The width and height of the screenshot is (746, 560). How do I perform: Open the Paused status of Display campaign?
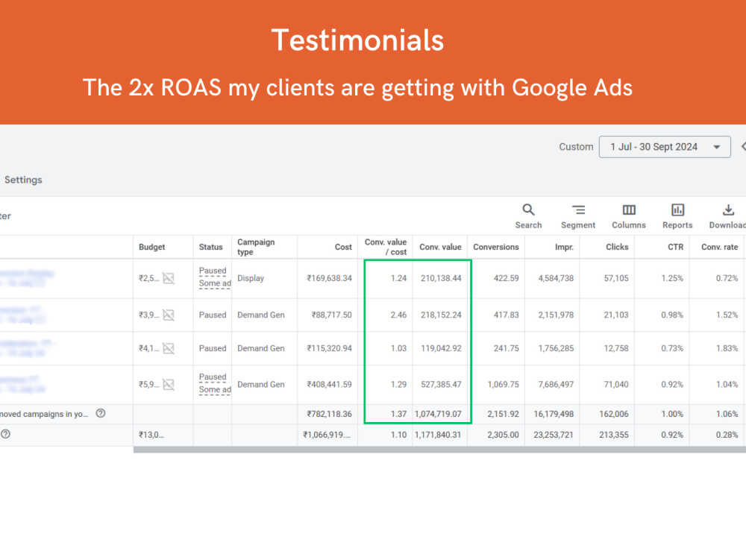click(x=213, y=271)
